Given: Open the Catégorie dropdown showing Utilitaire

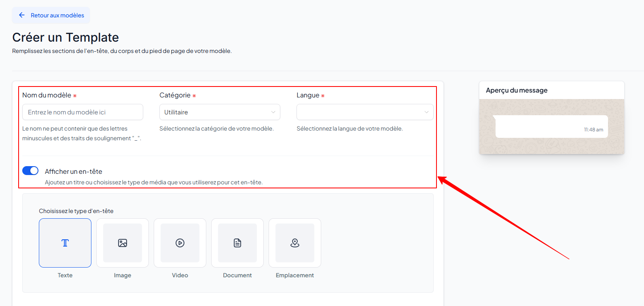Looking at the screenshot, I should tap(220, 112).
